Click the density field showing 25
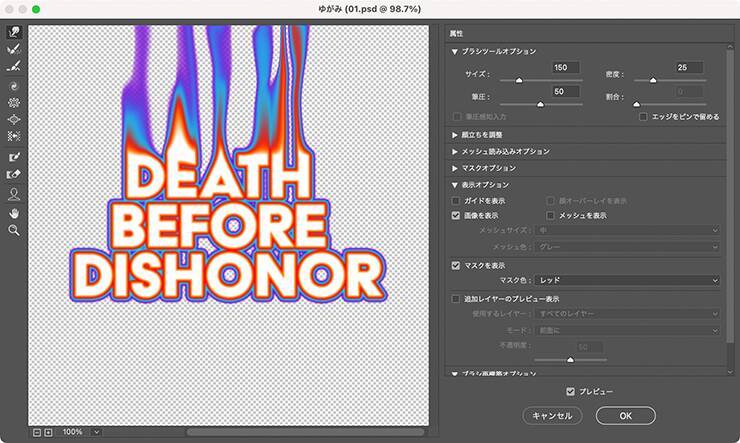The height and width of the screenshot is (443, 740). pyautogui.click(x=689, y=67)
